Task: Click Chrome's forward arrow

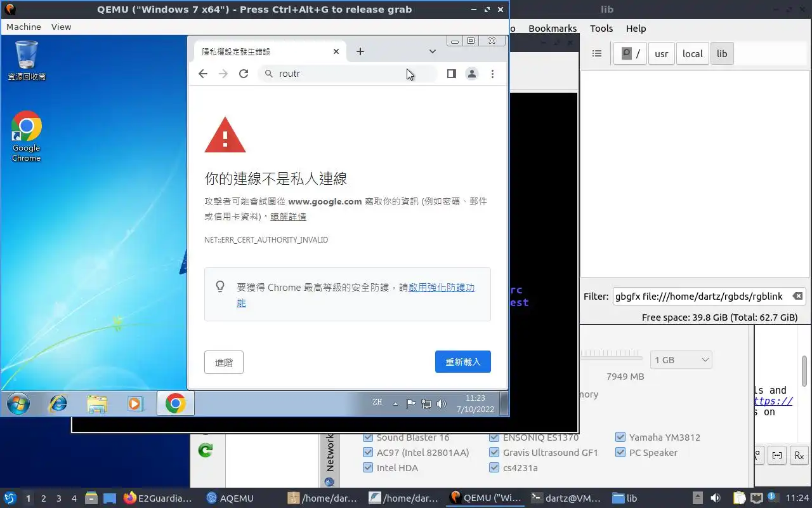Action: 223,74
